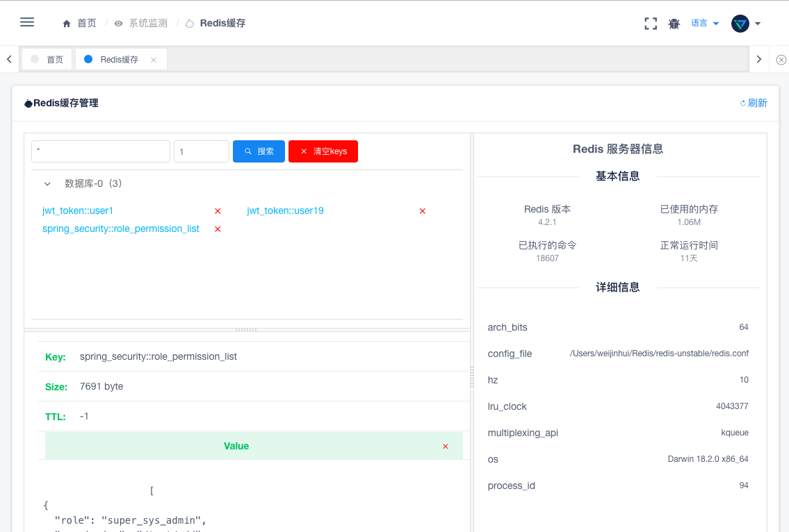Click the multiplexing_api value kqueue
The height and width of the screenshot is (532, 789).
(735, 433)
